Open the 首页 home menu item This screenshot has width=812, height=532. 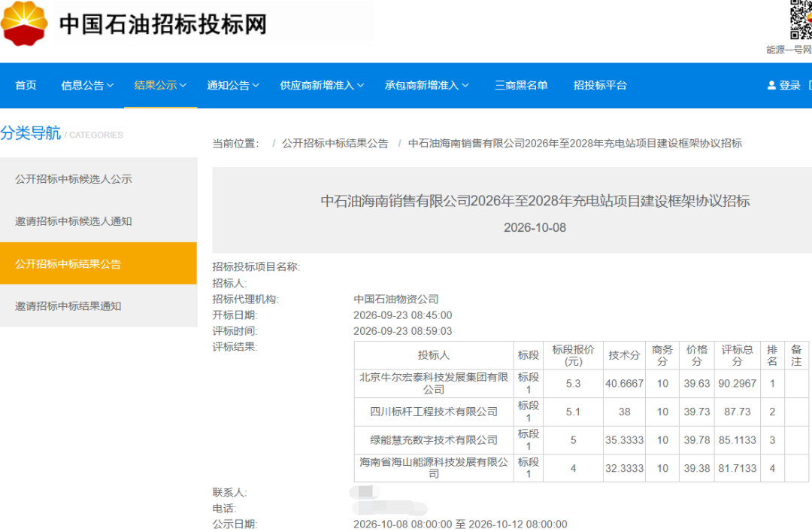point(26,86)
